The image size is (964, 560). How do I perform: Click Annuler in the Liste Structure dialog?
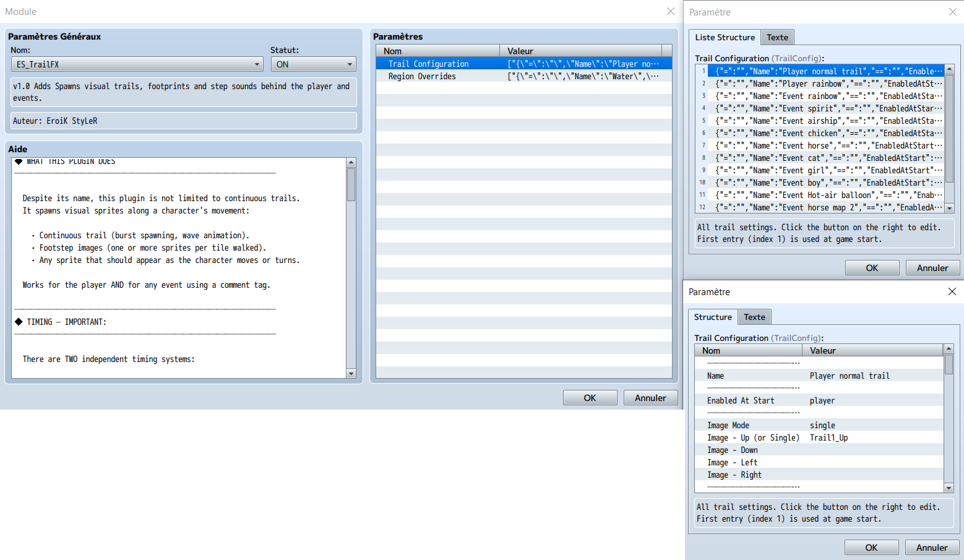pos(932,268)
